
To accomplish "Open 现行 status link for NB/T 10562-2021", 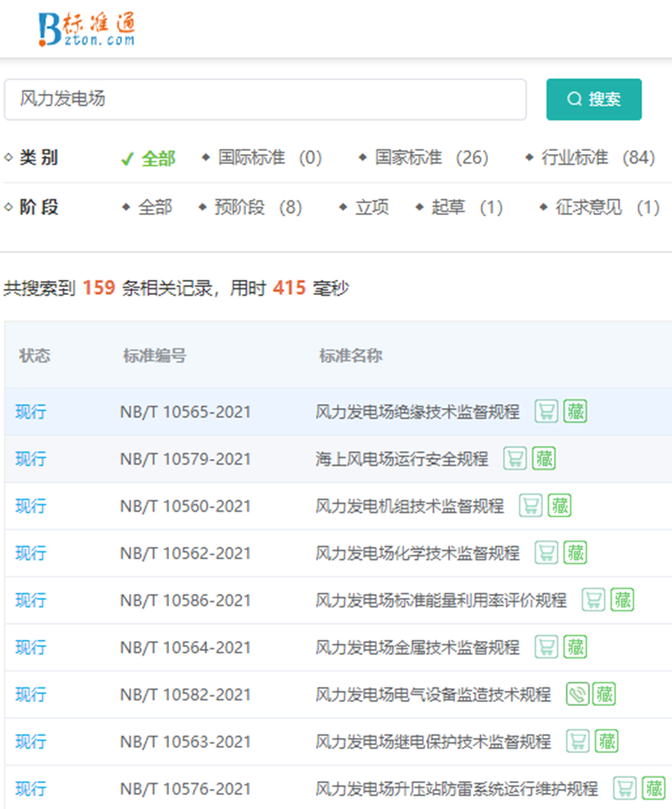I will pyautogui.click(x=31, y=553).
